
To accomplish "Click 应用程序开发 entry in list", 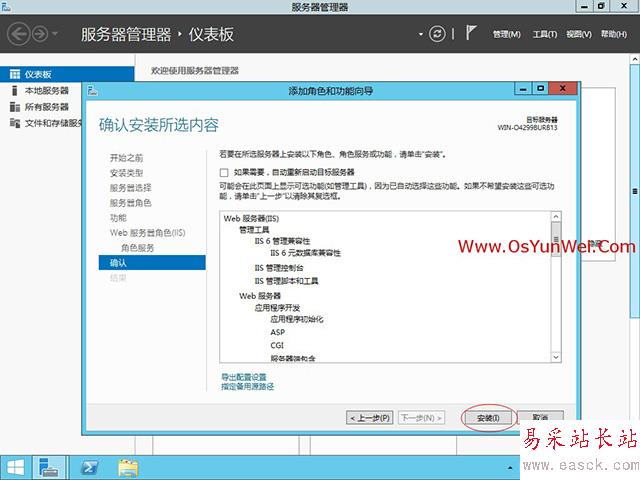I will pyautogui.click(x=277, y=307).
